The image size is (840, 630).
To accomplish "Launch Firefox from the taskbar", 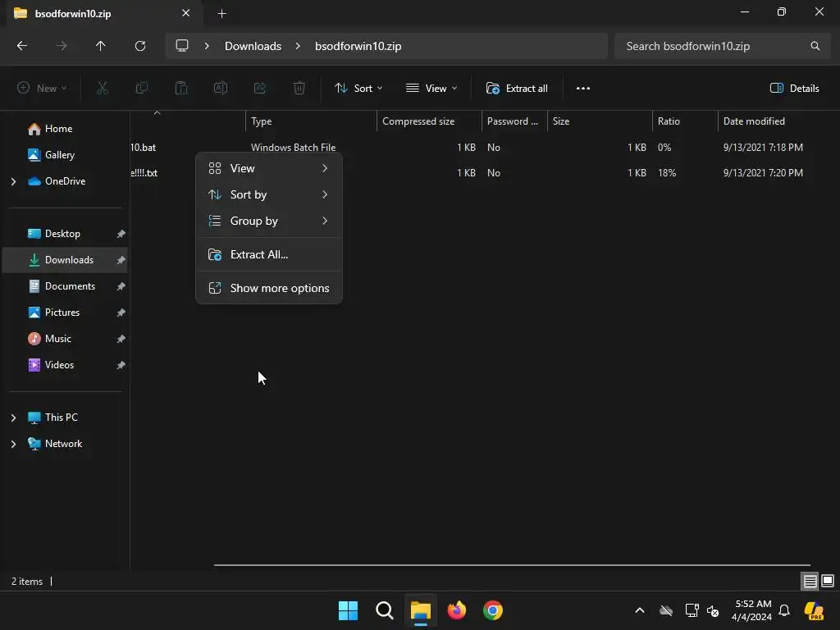I will pos(456,610).
